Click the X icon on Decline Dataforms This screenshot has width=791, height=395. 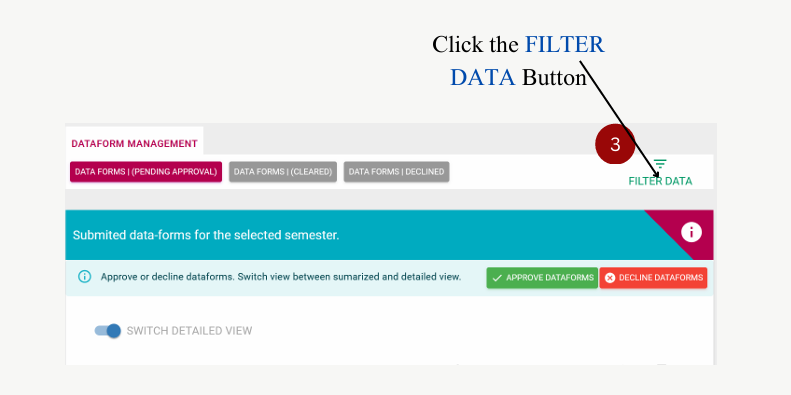[610, 278]
